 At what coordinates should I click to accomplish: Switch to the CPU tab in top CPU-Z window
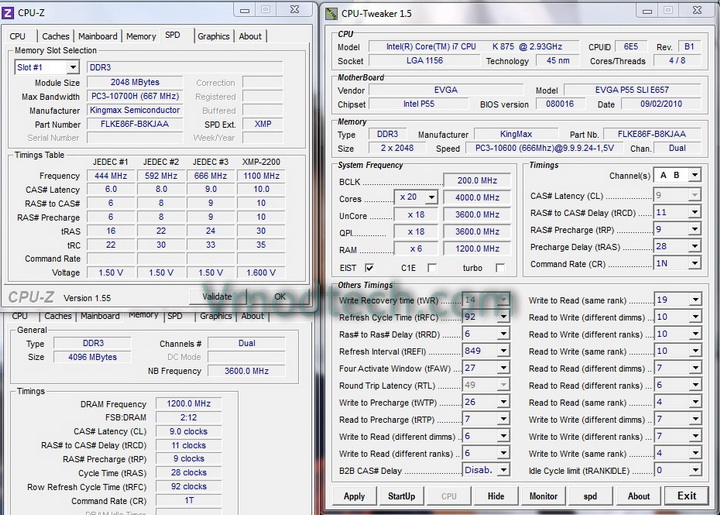tap(17, 36)
